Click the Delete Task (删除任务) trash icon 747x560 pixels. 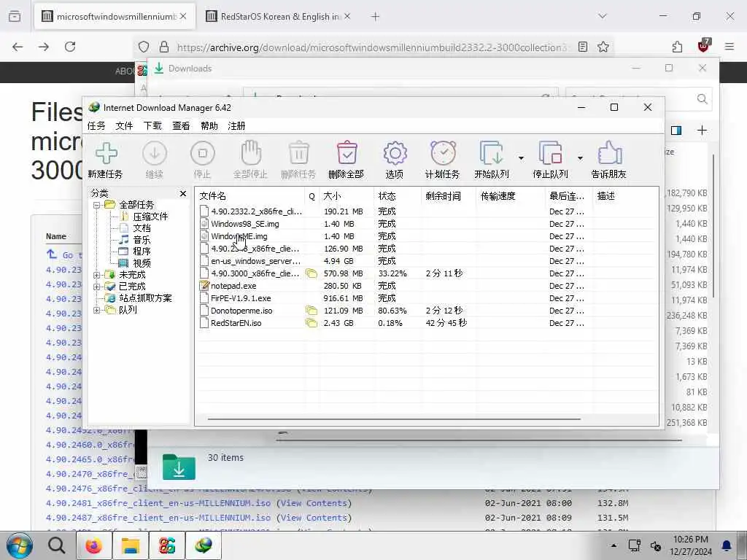[298, 153]
